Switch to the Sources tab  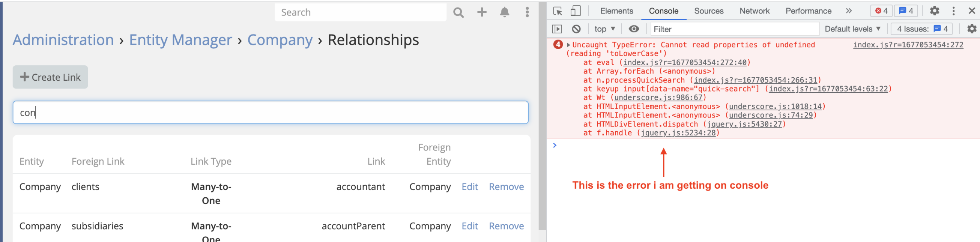[x=708, y=11]
